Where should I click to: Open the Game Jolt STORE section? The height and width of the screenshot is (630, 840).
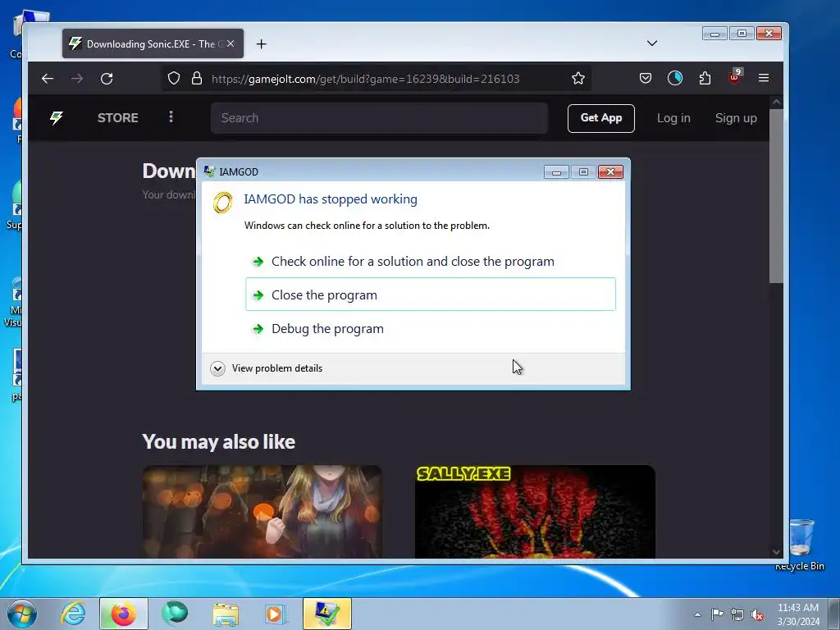click(x=118, y=118)
